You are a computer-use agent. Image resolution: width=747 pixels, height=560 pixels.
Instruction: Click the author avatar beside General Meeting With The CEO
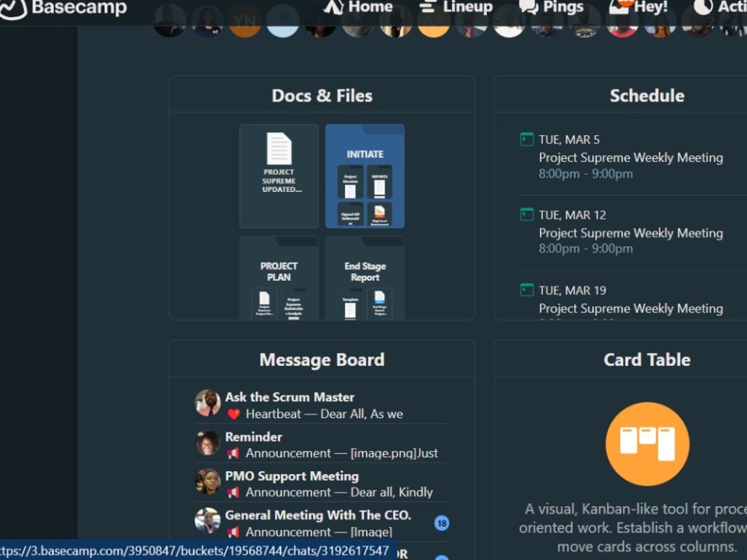(x=208, y=520)
